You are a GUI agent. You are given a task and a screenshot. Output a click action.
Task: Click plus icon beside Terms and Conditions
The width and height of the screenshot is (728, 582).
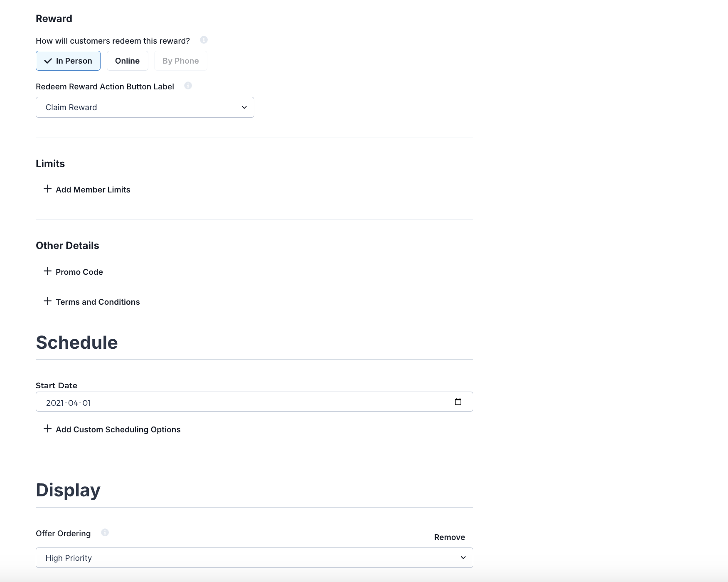tap(48, 301)
